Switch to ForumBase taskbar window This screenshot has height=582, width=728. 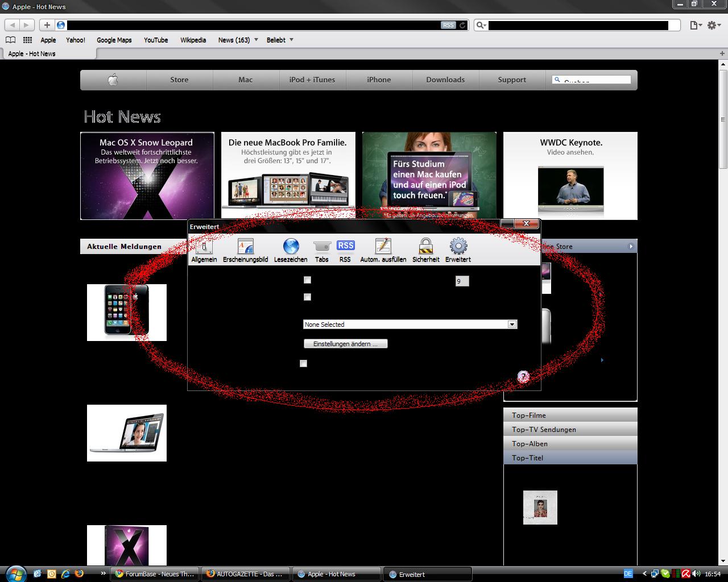[x=155, y=574]
